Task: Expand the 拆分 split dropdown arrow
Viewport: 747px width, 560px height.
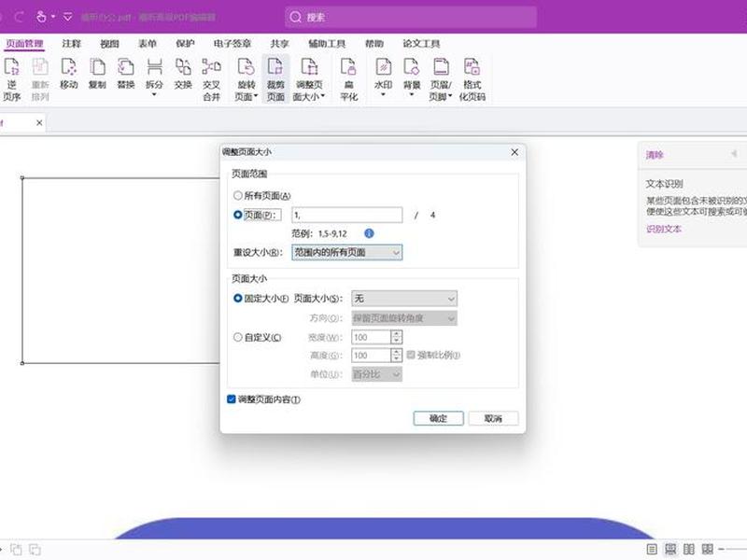Action: coord(154,95)
